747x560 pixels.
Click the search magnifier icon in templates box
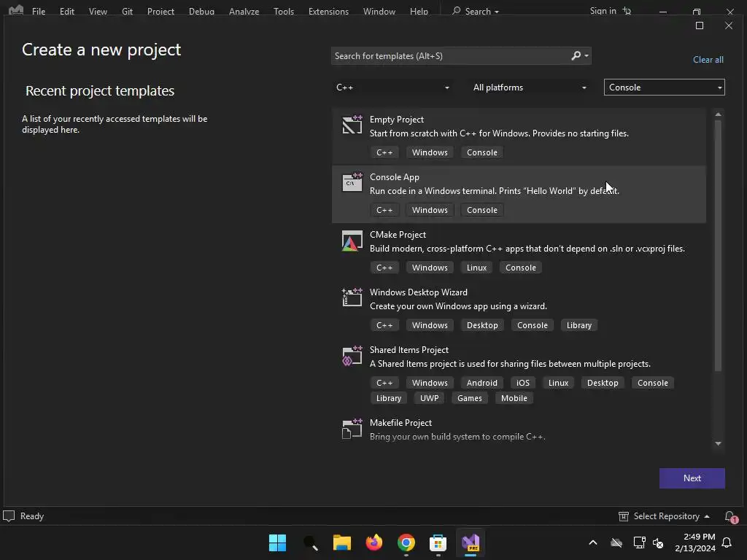[576, 55]
